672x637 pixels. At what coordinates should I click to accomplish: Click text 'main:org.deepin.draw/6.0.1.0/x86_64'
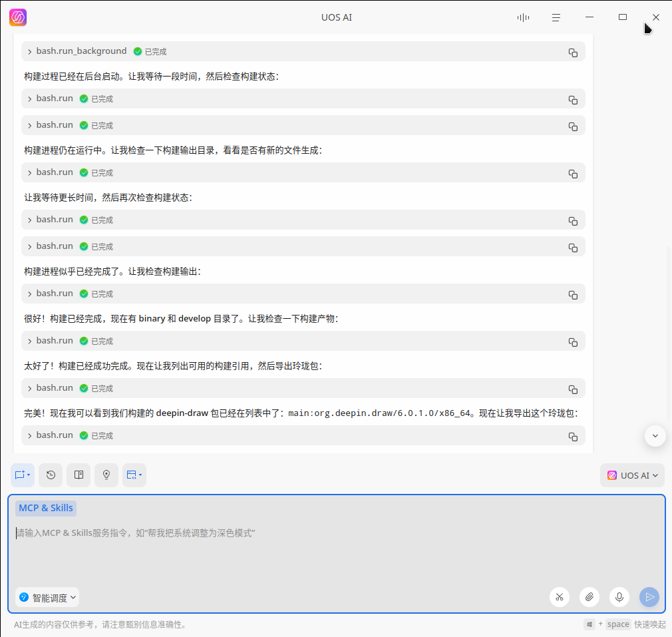pos(379,413)
